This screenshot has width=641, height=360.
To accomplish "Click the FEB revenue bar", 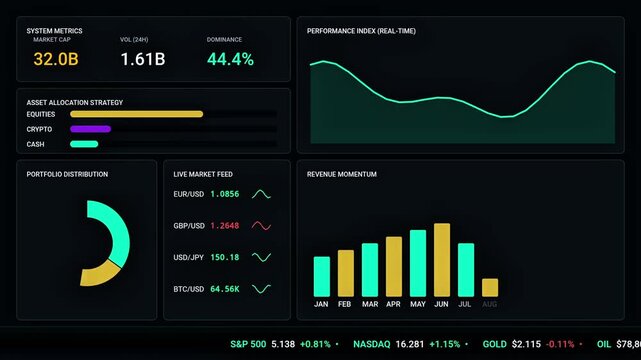I will [x=346, y=273].
